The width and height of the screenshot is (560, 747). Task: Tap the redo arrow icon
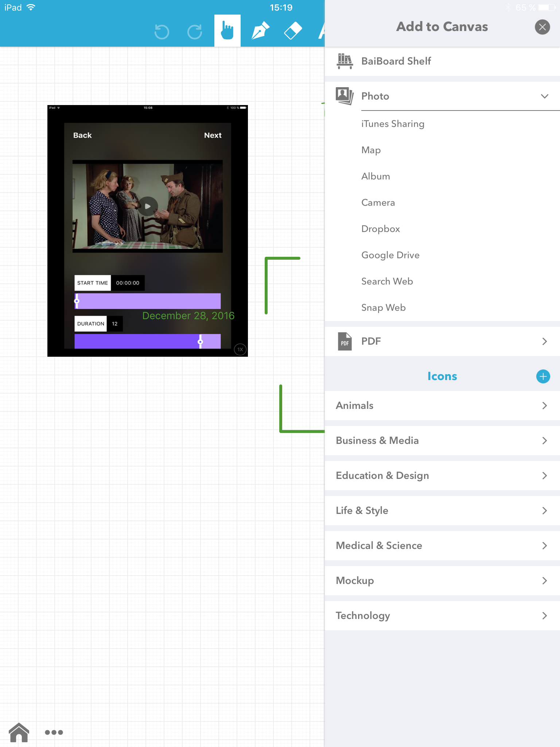point(195,32)
